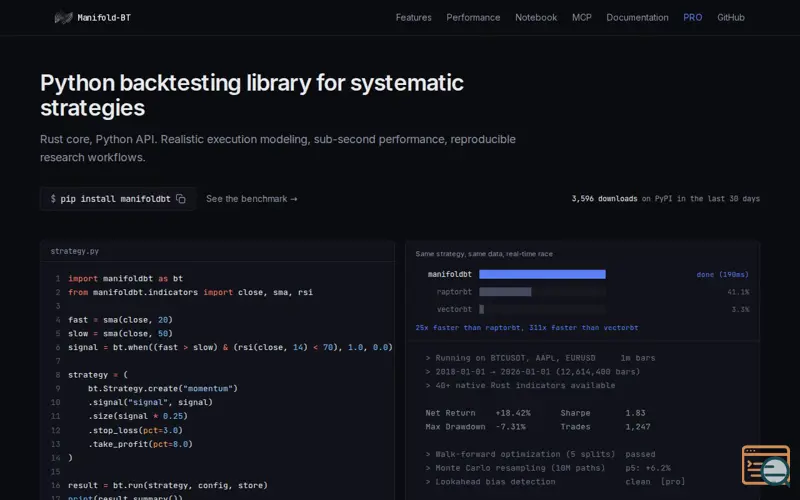
Task: Click the Manifold-BT brand name
Action: tap(104, 18)
